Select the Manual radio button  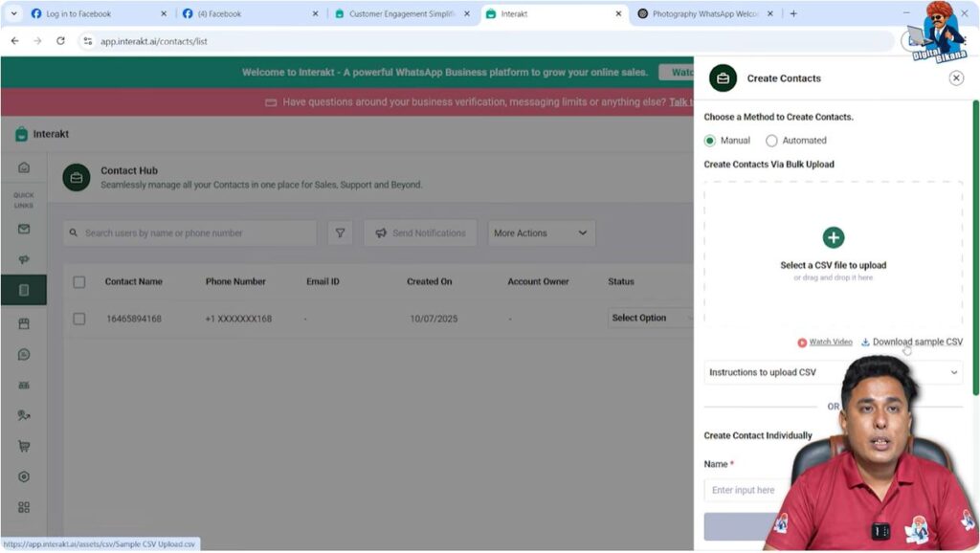coord(709,141)
